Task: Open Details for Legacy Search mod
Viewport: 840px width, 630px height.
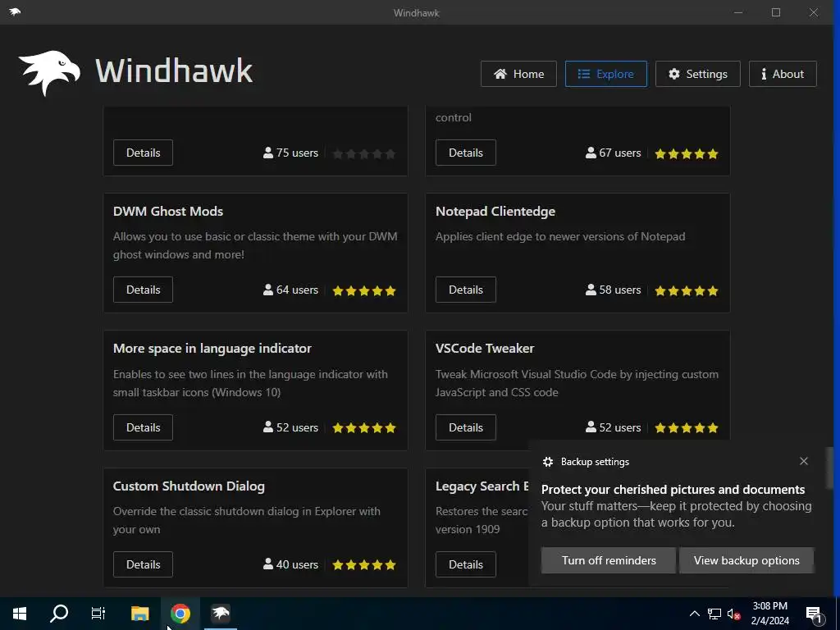Action: [466, 564]
